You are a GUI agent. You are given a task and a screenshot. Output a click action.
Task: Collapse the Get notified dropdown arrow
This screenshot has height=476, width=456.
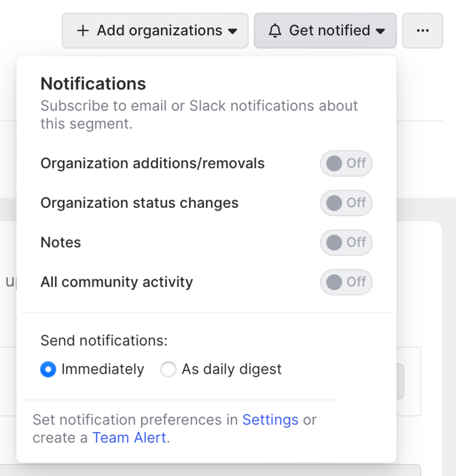380,31
